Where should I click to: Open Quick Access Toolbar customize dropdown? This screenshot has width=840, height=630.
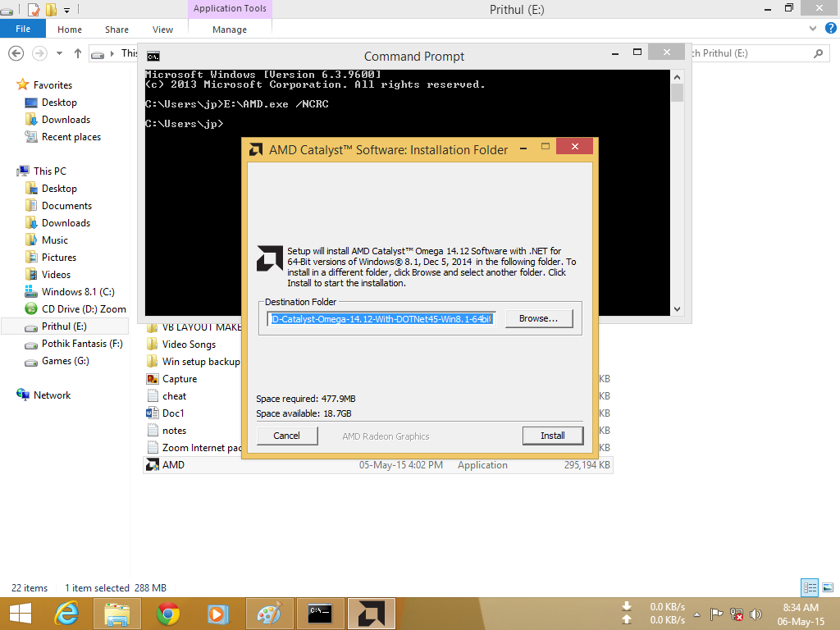pyautogui.click(x=67, y=10)
